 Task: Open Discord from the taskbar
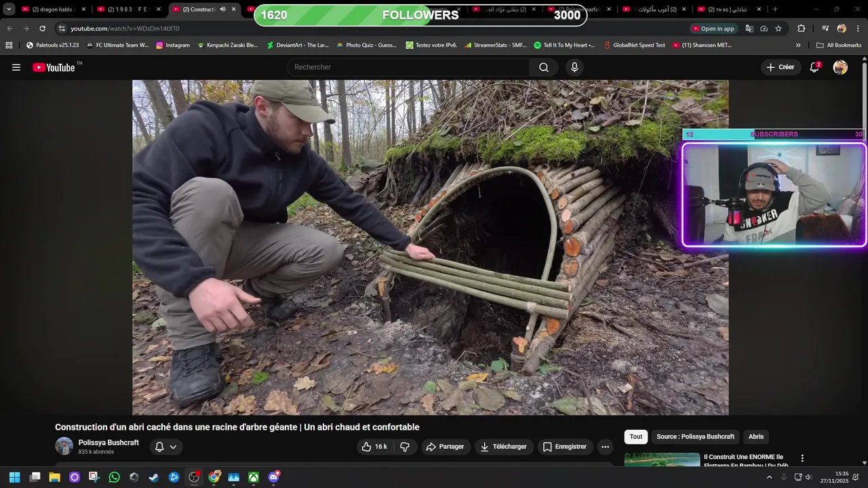coord(273,477)
